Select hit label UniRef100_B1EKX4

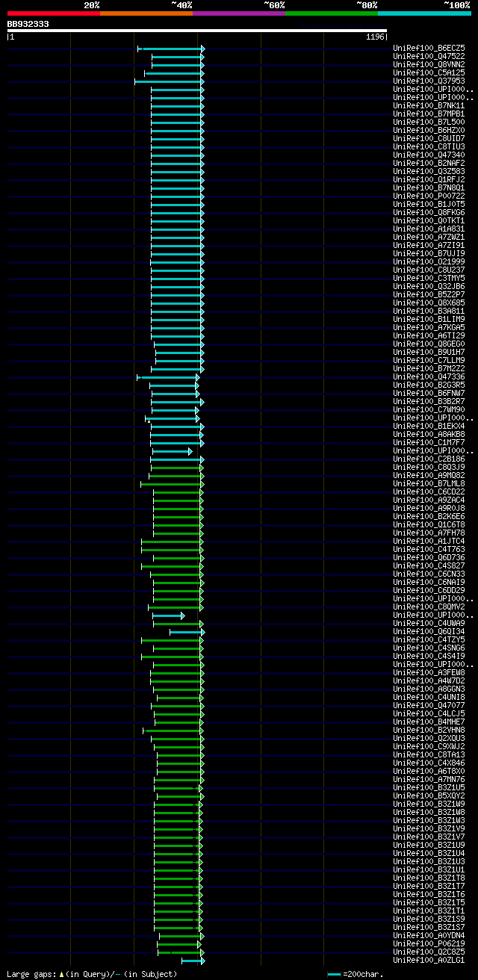tap(429, 426)
